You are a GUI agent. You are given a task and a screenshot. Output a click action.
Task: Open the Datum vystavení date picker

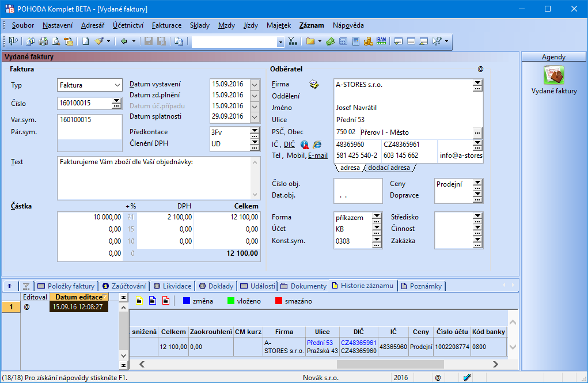(x=255, y=85)
